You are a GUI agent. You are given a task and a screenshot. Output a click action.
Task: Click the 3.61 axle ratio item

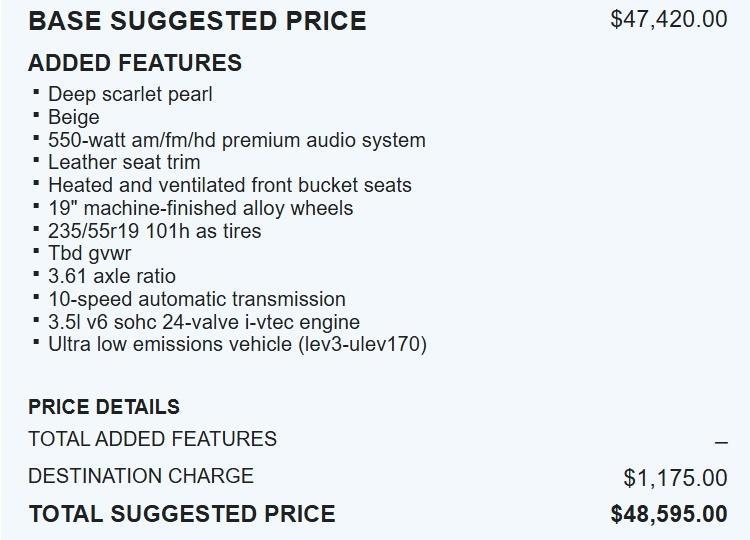click(112, 276)
